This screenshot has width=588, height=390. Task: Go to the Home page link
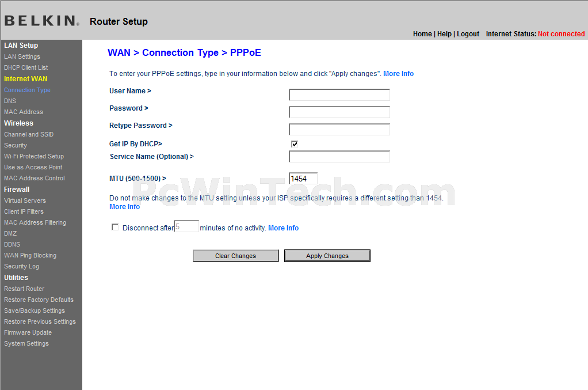[422, 34]
